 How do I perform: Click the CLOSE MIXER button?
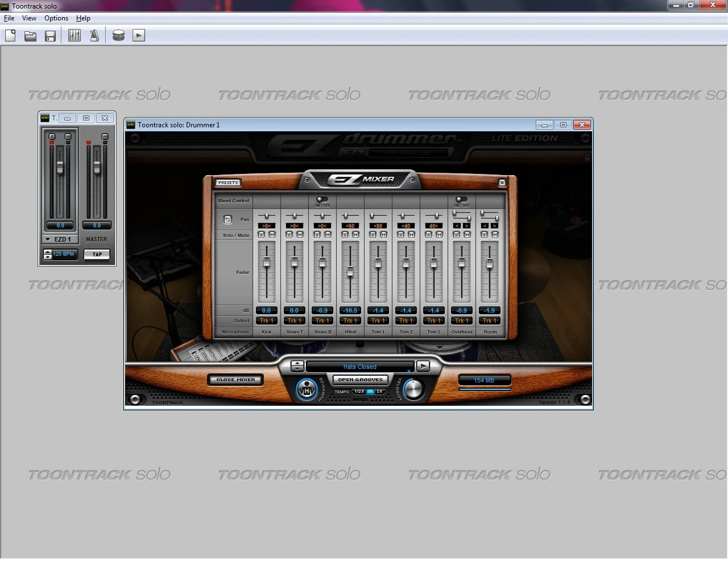pos(236,380)
